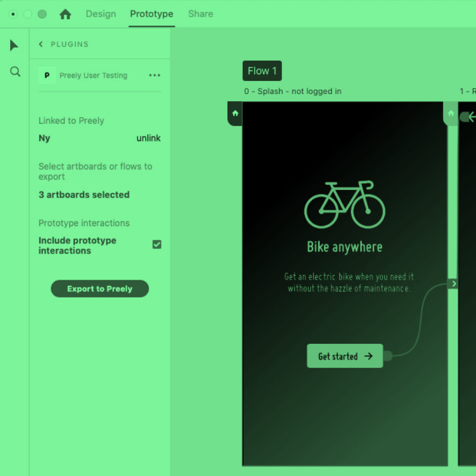This screenshot has width=476, height=476.
Task: Click the home marker on second artboard
Action: [451, 114]
